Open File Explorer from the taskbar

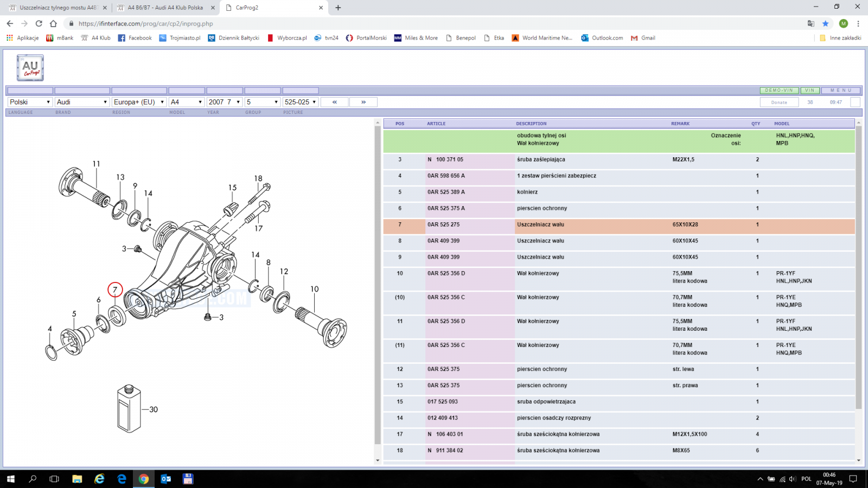click(77, 479)
